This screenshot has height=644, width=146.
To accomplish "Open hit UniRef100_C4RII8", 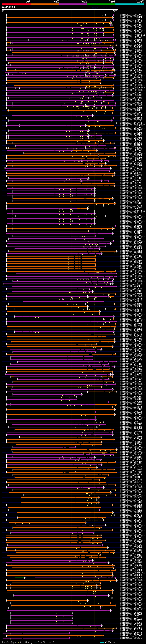I will (x=131, y=301).
